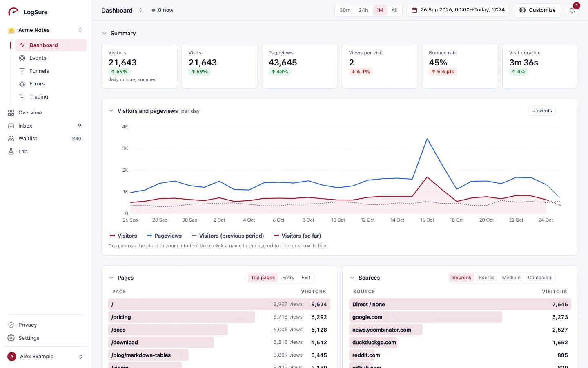Open the Alex Example account menu

46,357
